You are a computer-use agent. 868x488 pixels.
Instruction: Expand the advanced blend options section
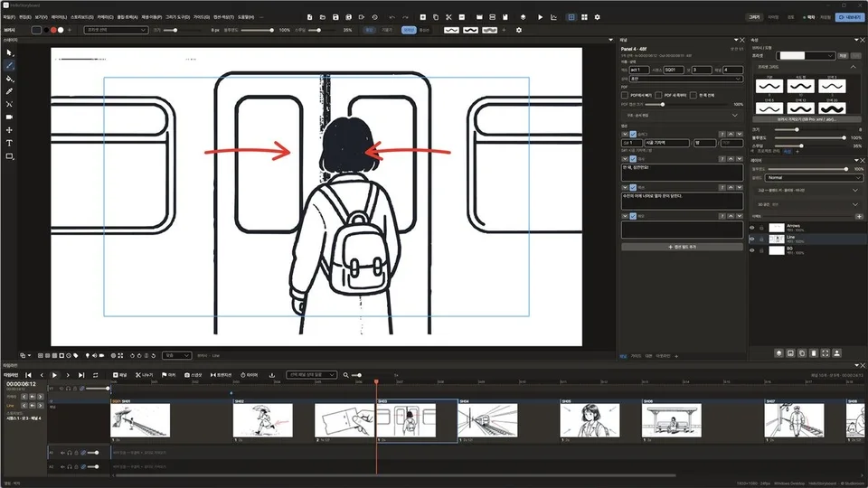[855, 191]
